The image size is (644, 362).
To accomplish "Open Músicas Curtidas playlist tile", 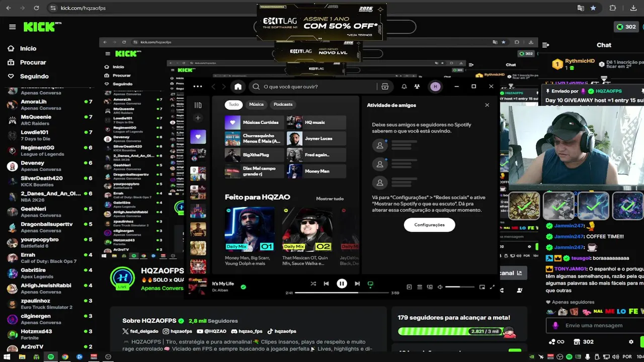I will 254,122.
